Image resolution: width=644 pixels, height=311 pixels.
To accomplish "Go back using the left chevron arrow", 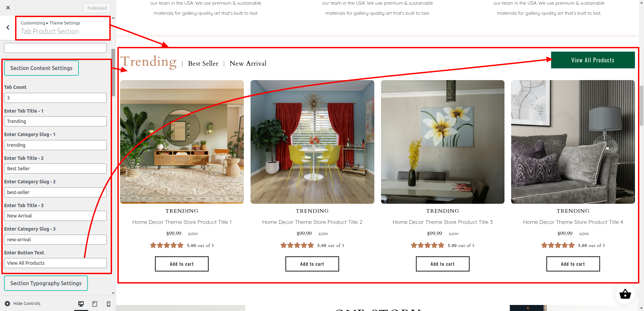I will click(8, 27).
